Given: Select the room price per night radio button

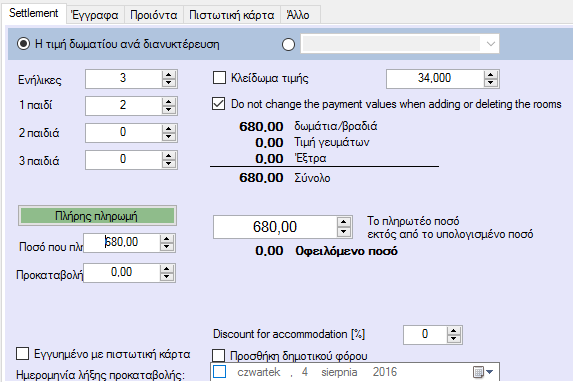Looking at the screenshot, I should [23, 44].
